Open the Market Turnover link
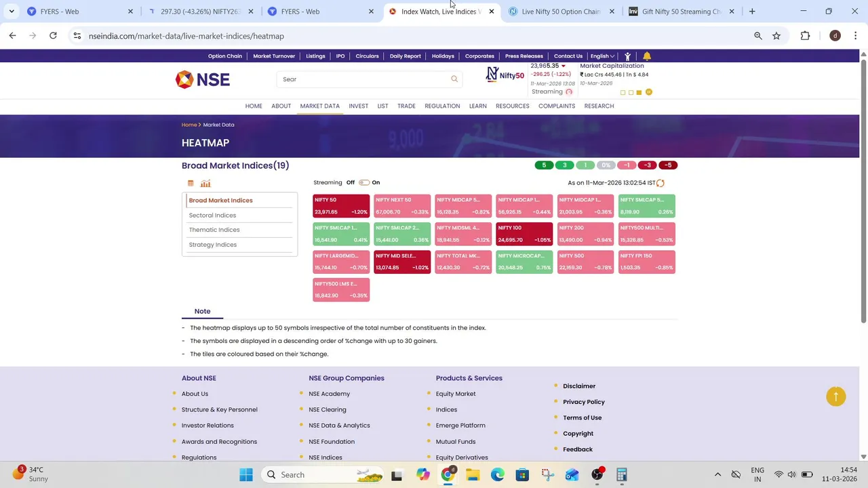 (x=274, y=56)
